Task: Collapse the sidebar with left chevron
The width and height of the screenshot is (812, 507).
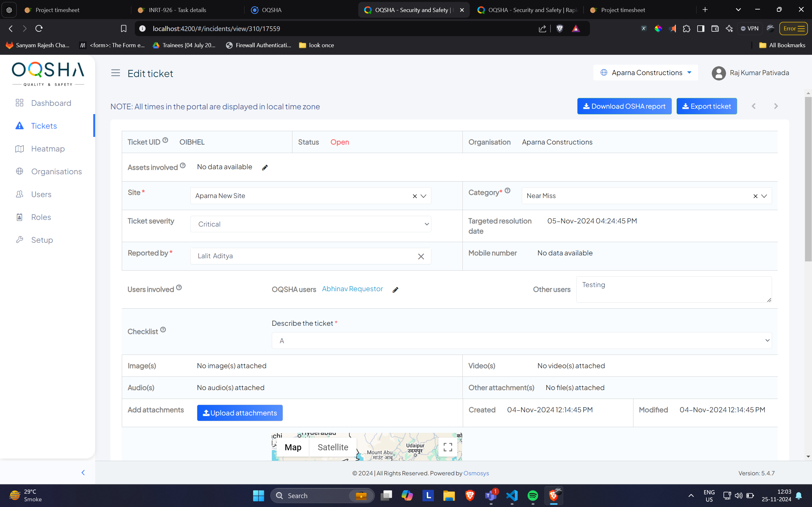Action: 83,472
